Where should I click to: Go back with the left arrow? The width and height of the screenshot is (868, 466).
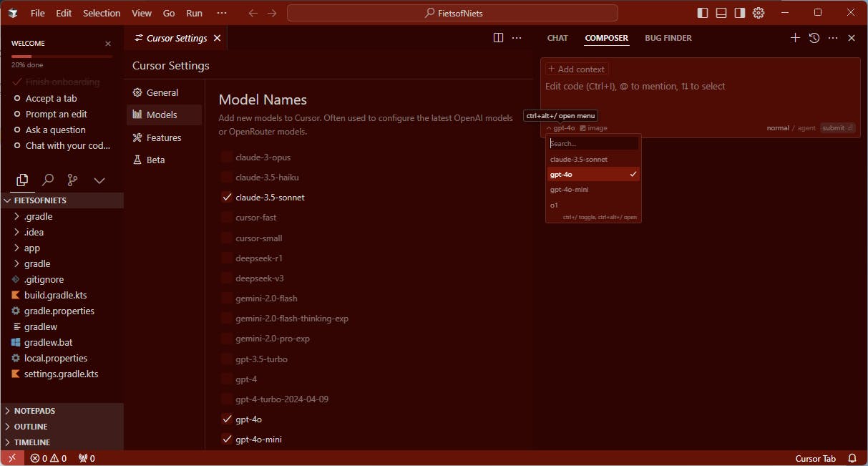coord(253,13)
